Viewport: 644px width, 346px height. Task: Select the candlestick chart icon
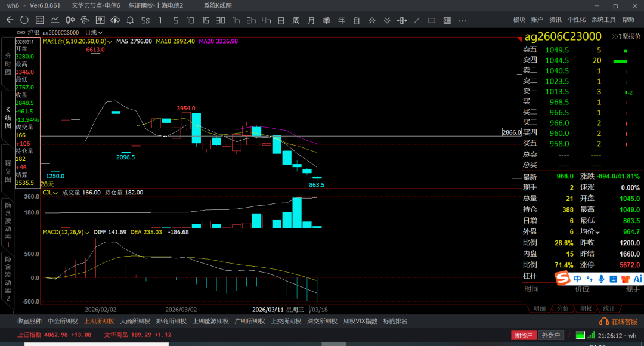[x=69, y=20]
